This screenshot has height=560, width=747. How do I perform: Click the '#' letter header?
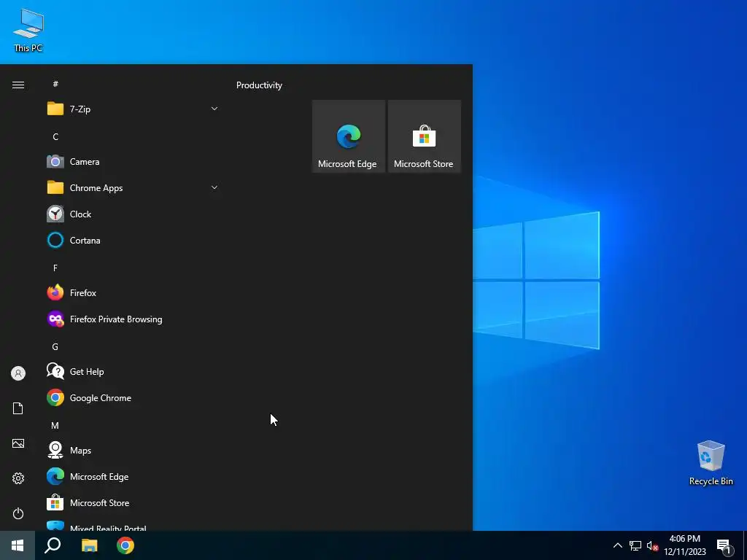[55, 84]
